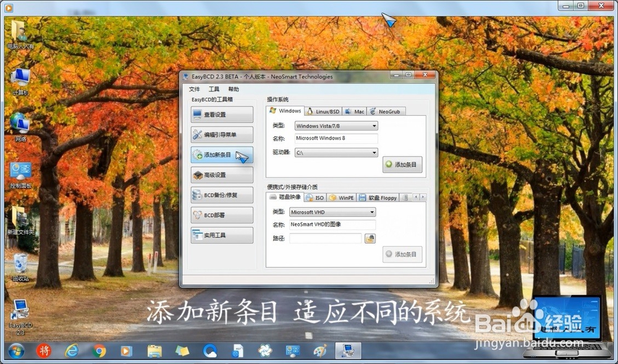Open the file explorer taskbar icon
The width and height of the screenshot is (618, 364).
pyautogui.click(x=154, y=350)
